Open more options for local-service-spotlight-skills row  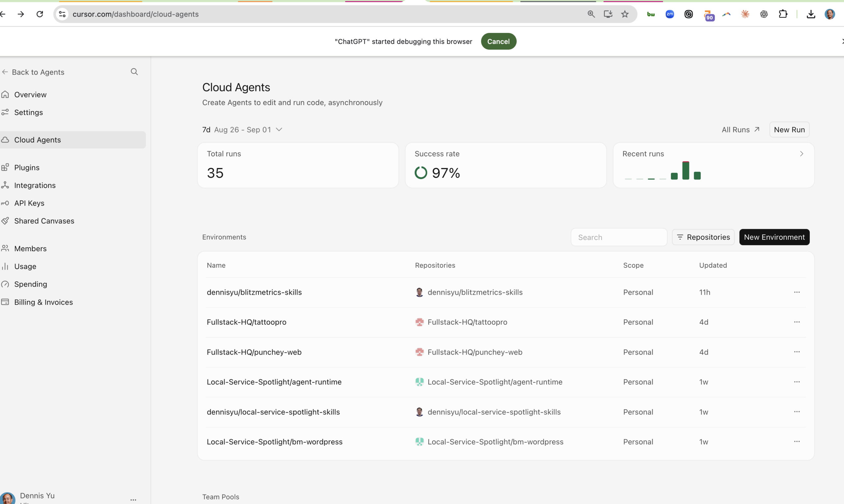pyautogui.click(x=797, y=412)
